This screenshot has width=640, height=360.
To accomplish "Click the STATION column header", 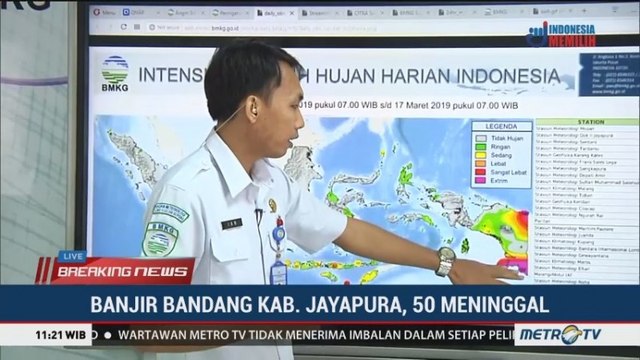I will 588,122.
